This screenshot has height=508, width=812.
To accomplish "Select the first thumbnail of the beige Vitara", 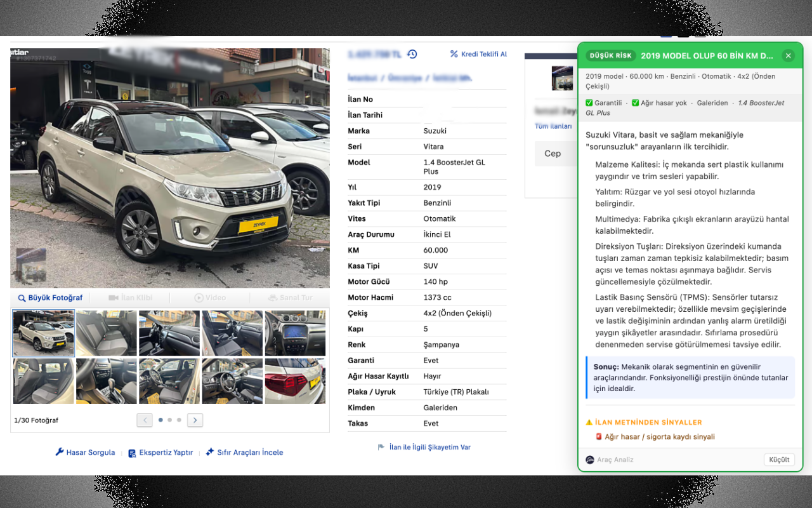I will pyautogui.click(x=44, y=333).
